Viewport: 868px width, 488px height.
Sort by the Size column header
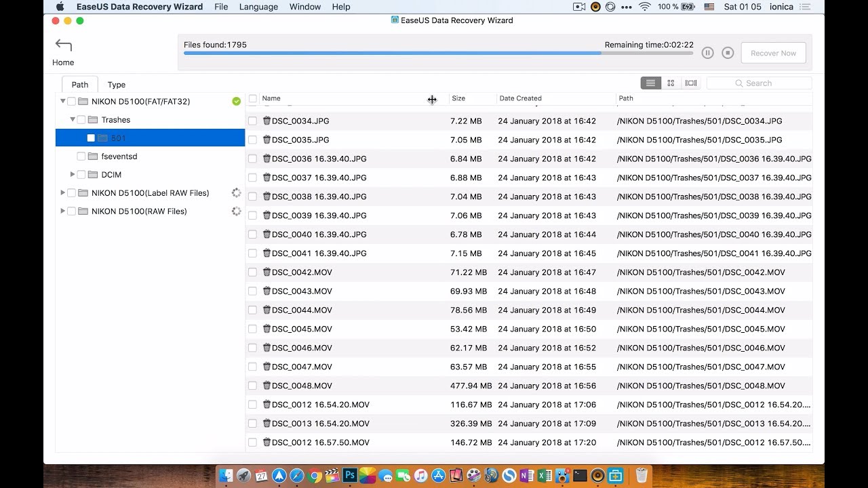[473, 98]
